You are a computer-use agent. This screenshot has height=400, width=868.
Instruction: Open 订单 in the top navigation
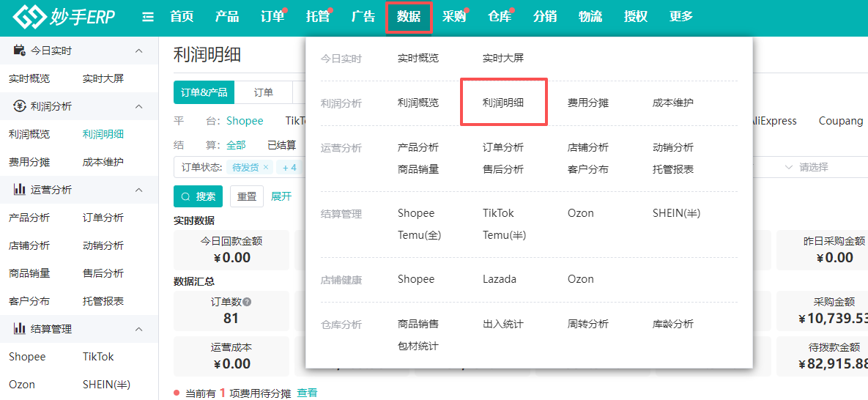(272, 17)
